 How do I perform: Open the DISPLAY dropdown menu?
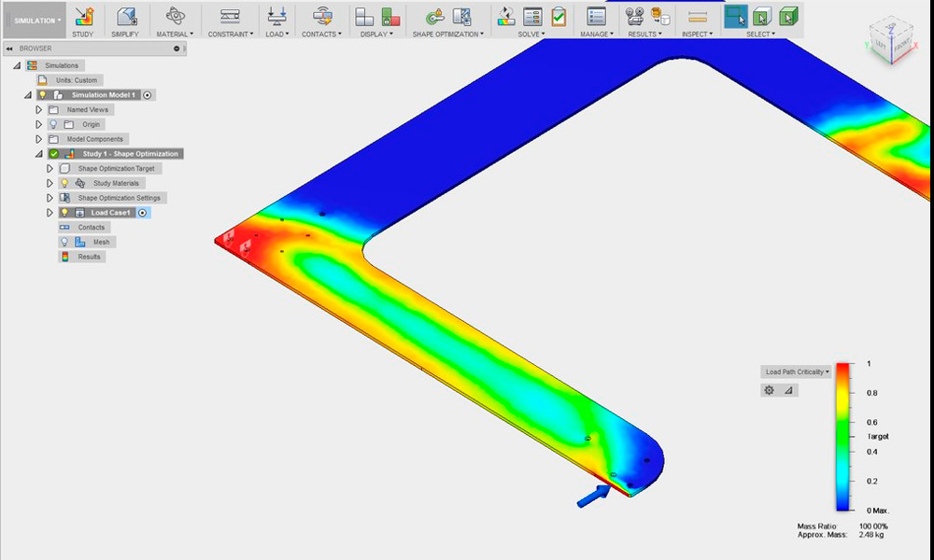tap(376, 34)
